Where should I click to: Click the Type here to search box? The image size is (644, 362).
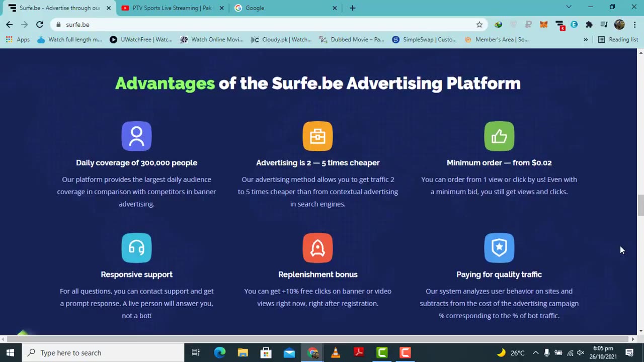[103, 352]
